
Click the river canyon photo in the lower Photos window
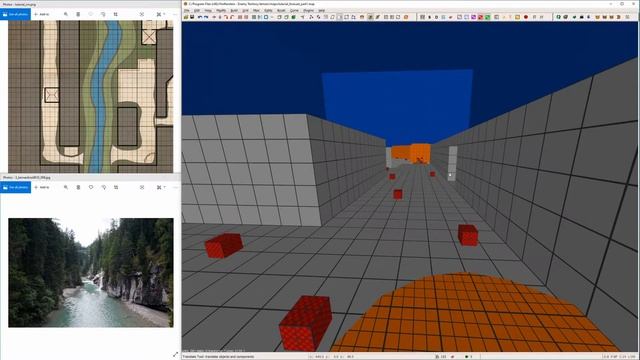click(91, 273)
